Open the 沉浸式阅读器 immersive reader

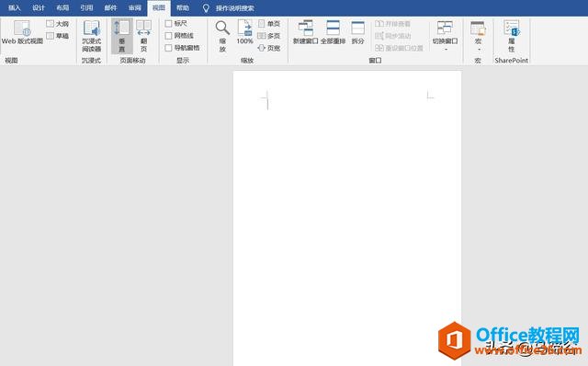92,36
